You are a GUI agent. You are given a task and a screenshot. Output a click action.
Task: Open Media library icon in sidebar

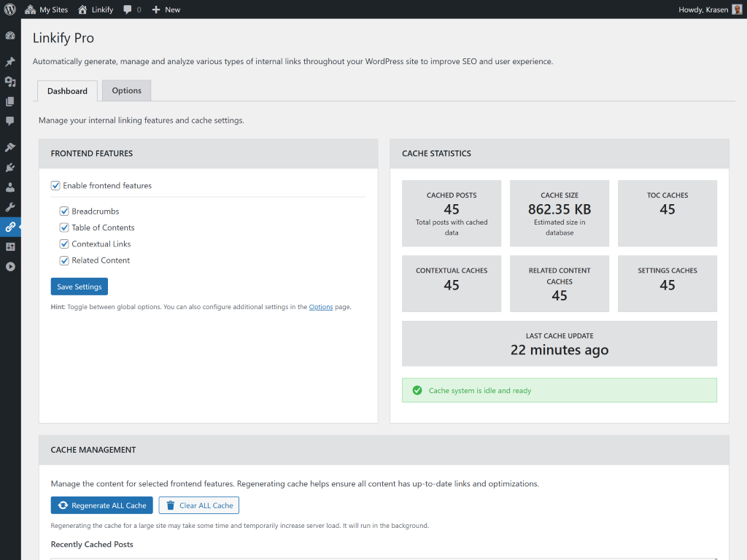10,82
